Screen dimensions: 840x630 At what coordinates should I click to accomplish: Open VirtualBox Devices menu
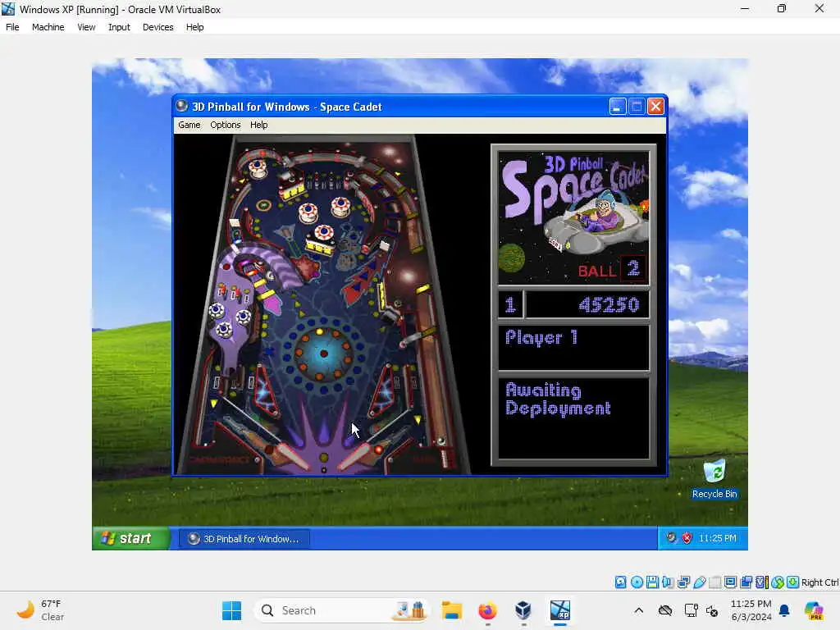[x=157, y=27]
